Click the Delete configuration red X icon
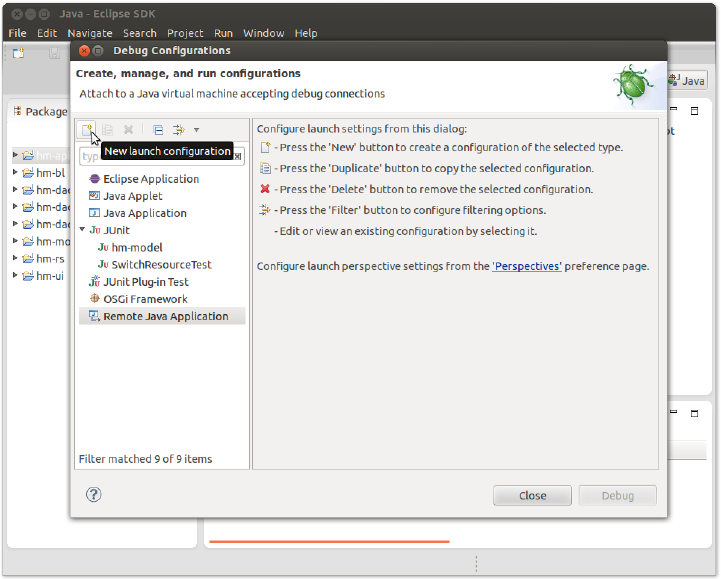This screenshot has width=721, height=579. pyautogui.click(x=128, y=130)
